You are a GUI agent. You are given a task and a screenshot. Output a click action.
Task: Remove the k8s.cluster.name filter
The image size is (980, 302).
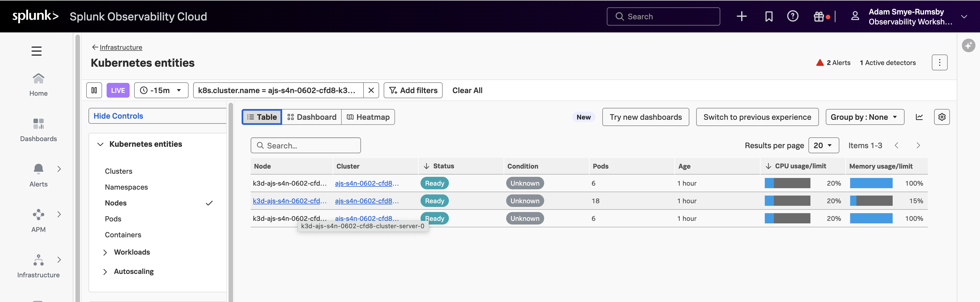pyautogui.click(x=371, y=90)
